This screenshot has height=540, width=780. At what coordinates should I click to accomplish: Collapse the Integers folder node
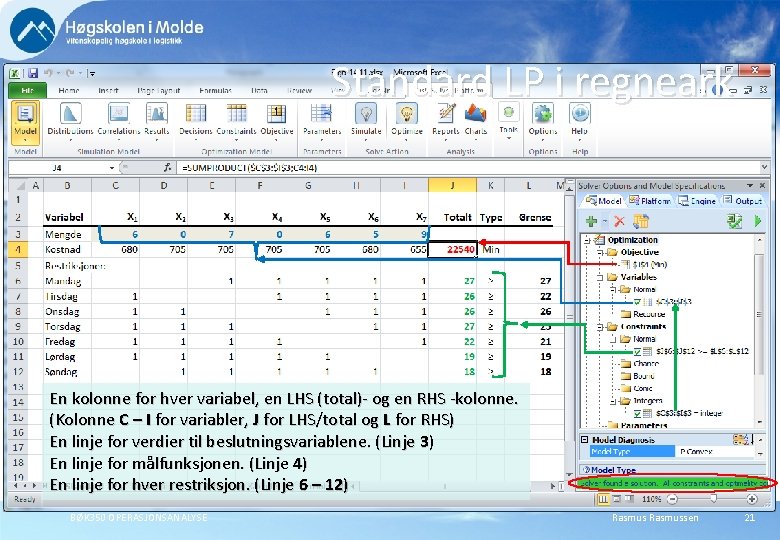point(613,401)
